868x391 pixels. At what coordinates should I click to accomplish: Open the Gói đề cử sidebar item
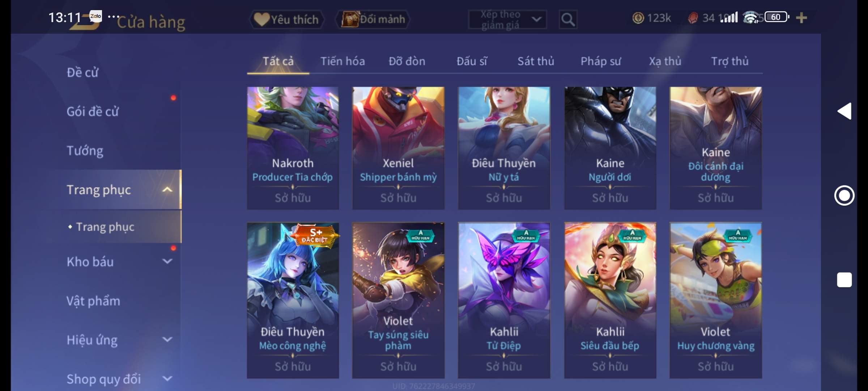tap(93, 112)
